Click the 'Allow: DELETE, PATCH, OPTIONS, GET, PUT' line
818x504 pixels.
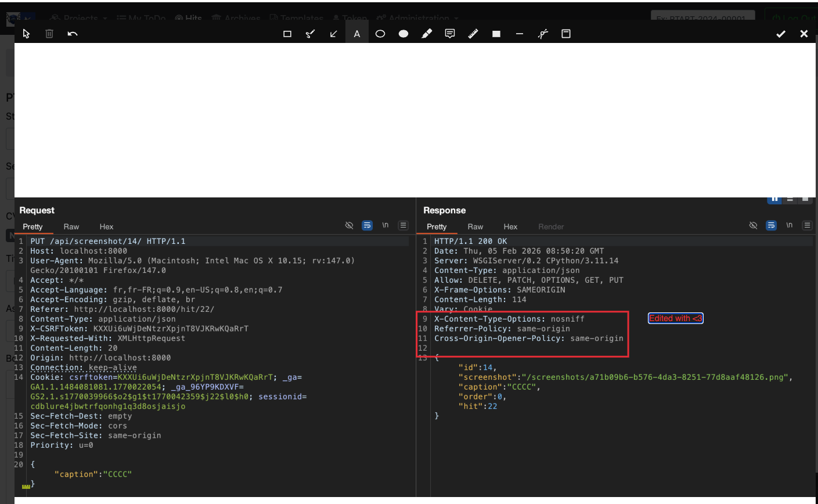(529, 280)
